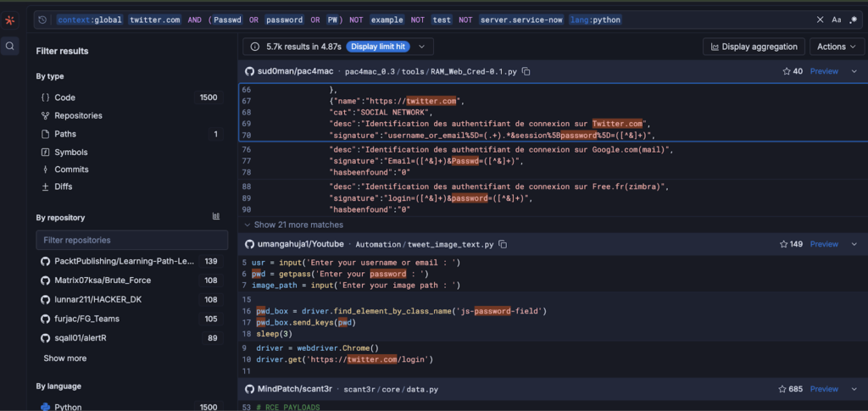The height and width of the screenshot is (411, 868).
Task: Click GitHub icon beside umangahuja1/Youtube
Action: click(x=249, y=244)
